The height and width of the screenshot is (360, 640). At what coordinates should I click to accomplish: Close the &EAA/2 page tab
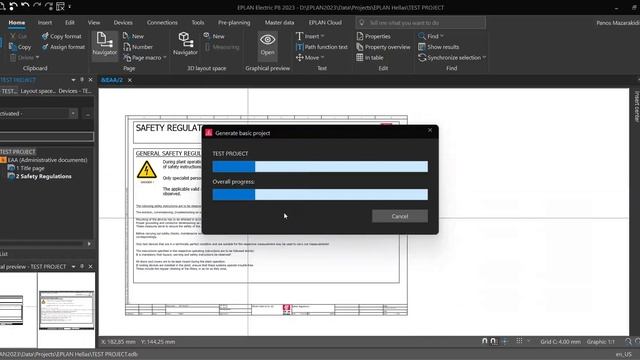[129, 80]
